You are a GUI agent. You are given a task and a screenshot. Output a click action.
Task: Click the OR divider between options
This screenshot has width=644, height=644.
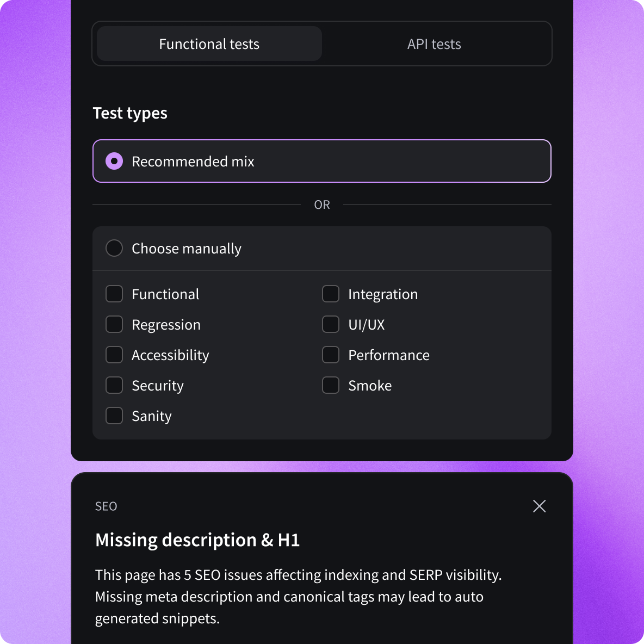tap(322, 205)
